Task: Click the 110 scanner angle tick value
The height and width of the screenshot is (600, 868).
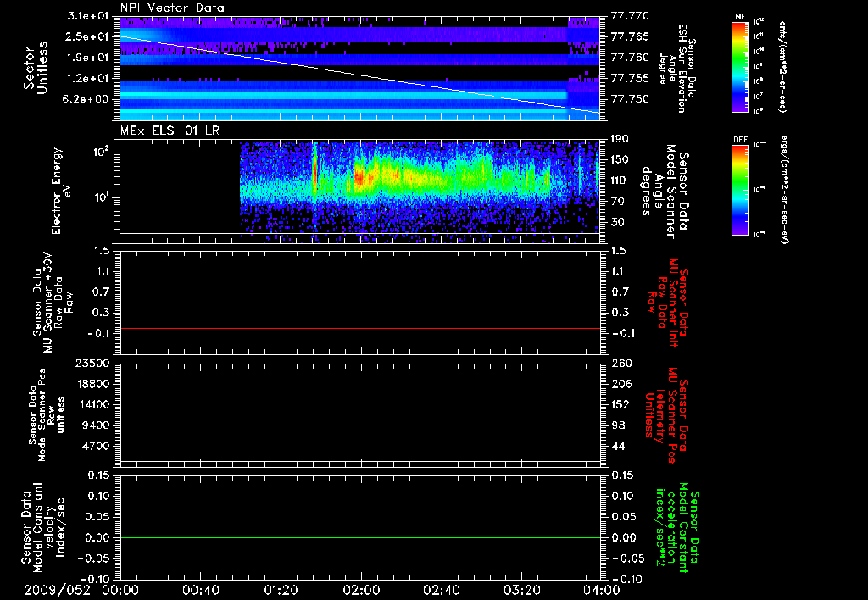Action: click(620, 181)
